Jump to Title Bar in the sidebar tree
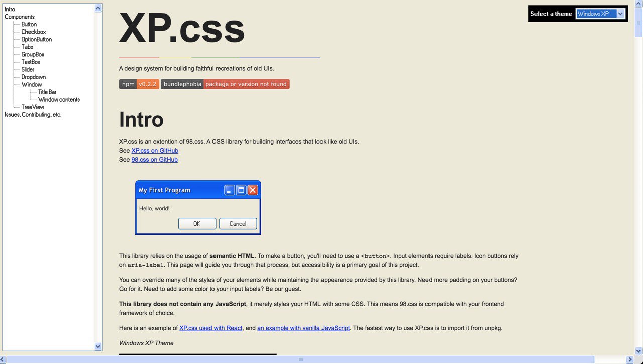Screen dimensions: 643x364 coord(47,92)
